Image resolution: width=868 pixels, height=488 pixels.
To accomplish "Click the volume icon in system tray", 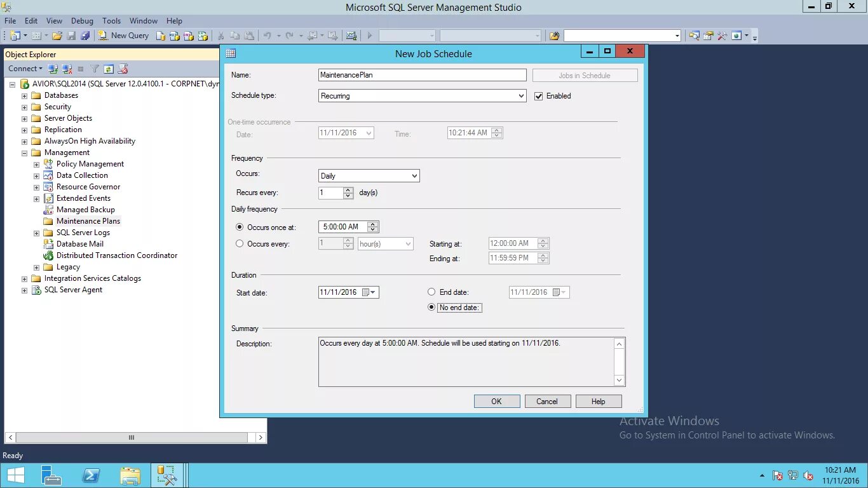I will [x=808, y=475].
